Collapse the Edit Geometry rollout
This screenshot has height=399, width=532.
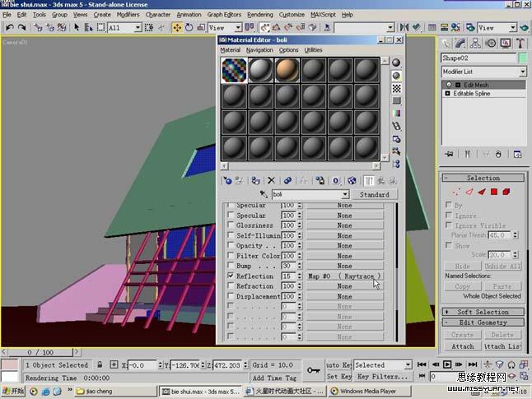click(483, 322)
